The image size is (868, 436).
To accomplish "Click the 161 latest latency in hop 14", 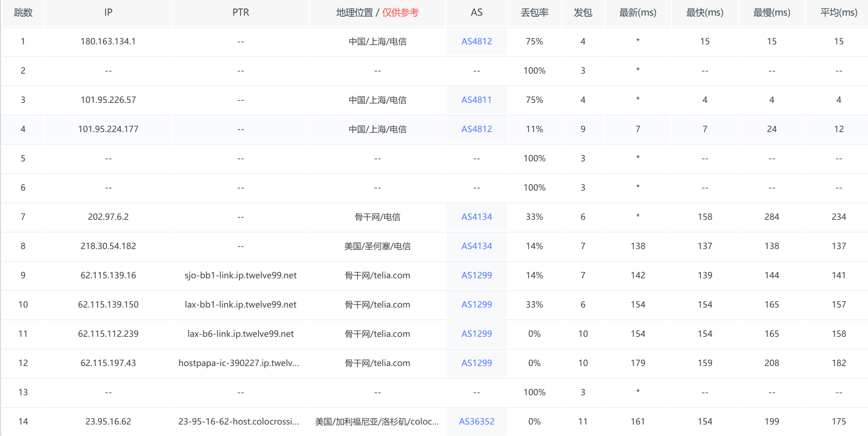I will (x=637, y=421).
